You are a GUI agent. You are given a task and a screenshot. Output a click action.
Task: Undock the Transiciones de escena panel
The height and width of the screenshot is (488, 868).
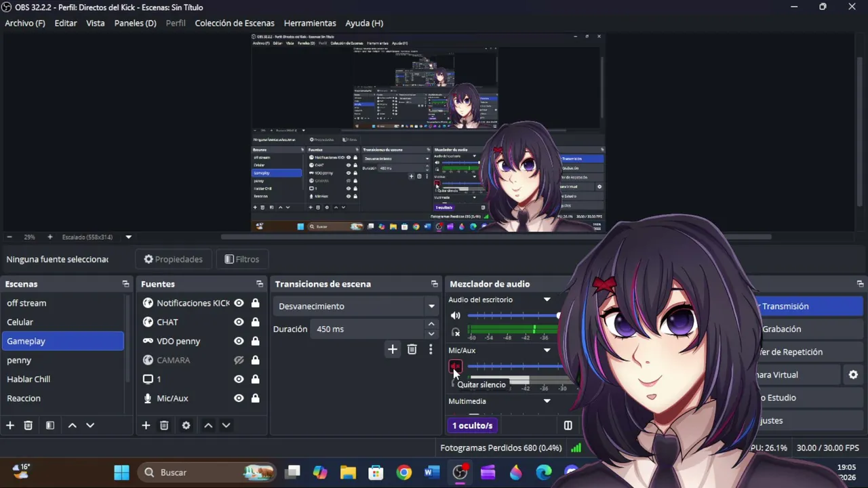(x=435, y=284)
